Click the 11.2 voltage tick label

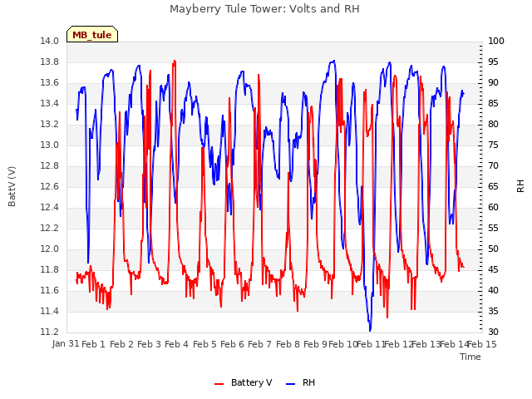50,332
